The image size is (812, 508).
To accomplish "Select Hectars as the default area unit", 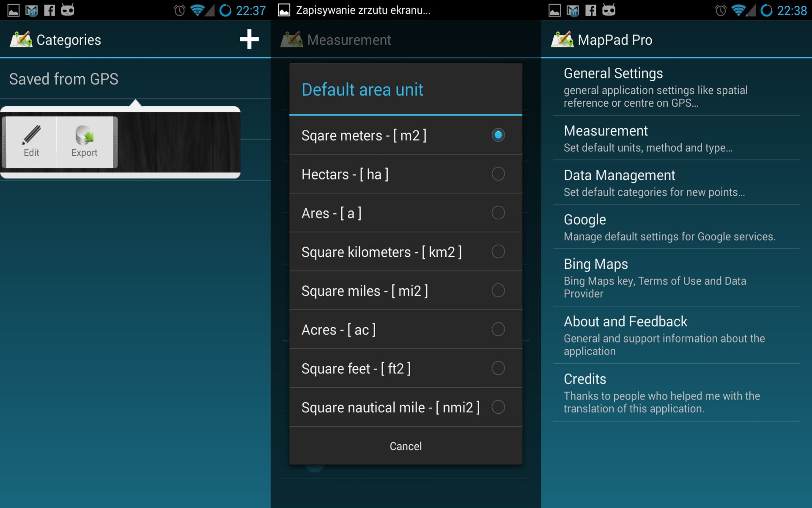I will pos(405,174).
